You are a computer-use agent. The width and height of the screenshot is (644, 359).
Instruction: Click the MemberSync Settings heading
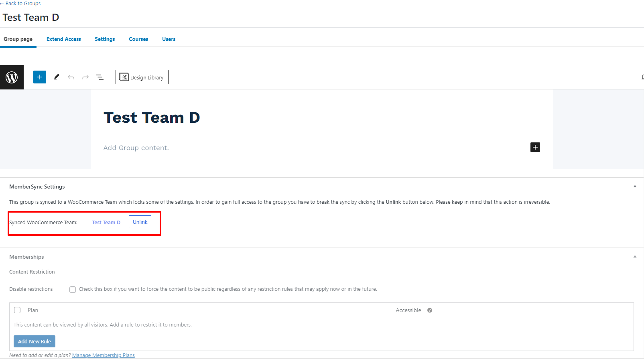[37, 187]
